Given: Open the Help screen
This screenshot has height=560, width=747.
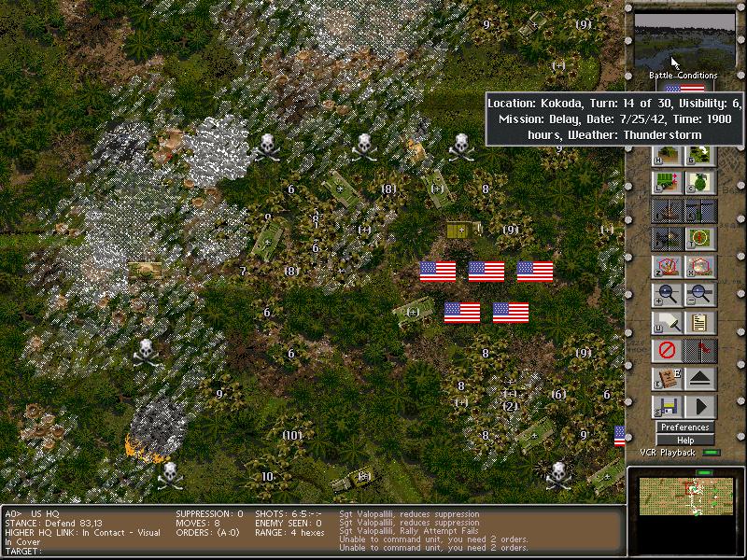Looking at the screenshot, I should pos(686,439).
